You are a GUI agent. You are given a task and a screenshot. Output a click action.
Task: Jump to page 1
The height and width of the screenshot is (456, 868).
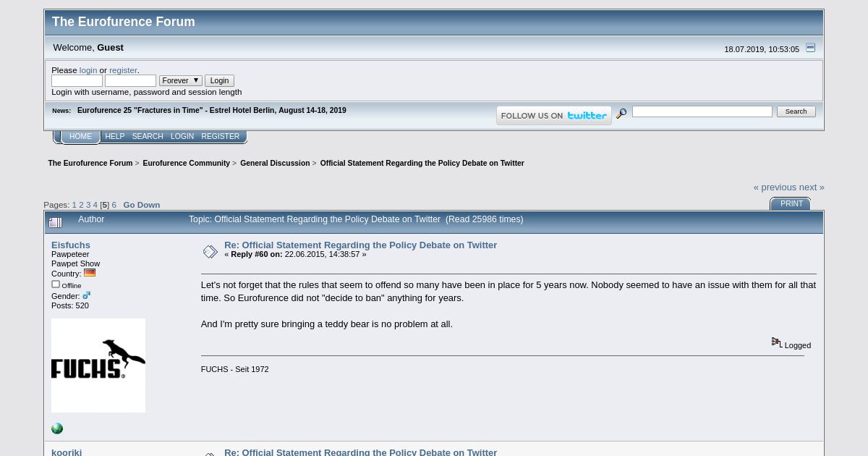pyautogui.click(x=74, y=205)
